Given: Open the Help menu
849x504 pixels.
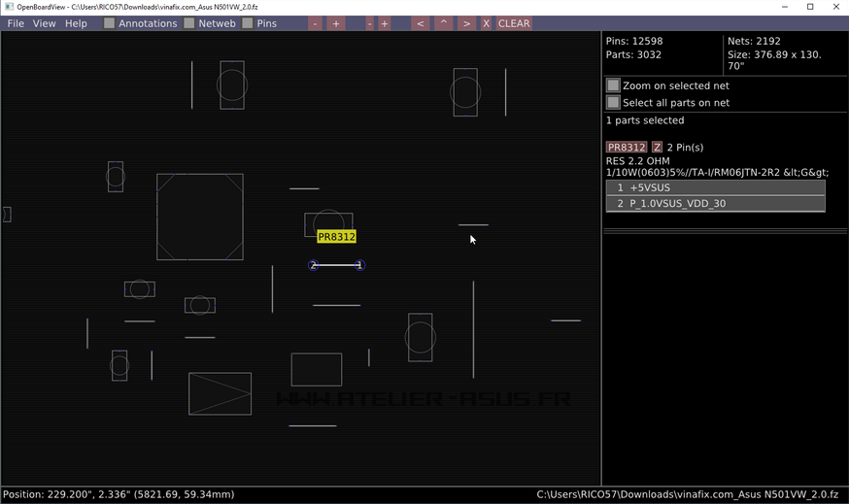Looking at the screenshot, I should pyautogui.click(x=76, y=23).
